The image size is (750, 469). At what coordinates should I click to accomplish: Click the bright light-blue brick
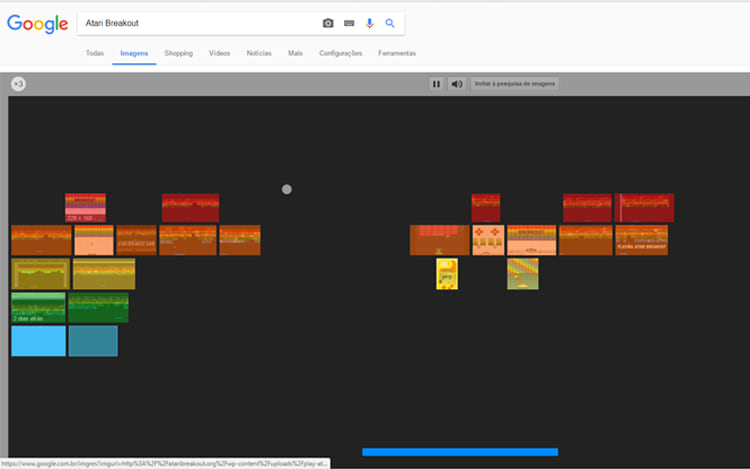tap(38, 341)
